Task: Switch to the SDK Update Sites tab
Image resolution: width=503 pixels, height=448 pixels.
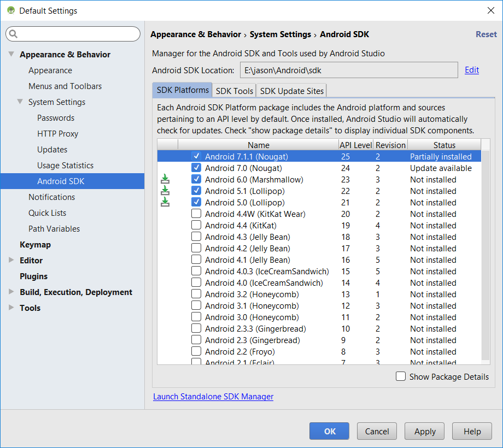Action: coord(291,91)
